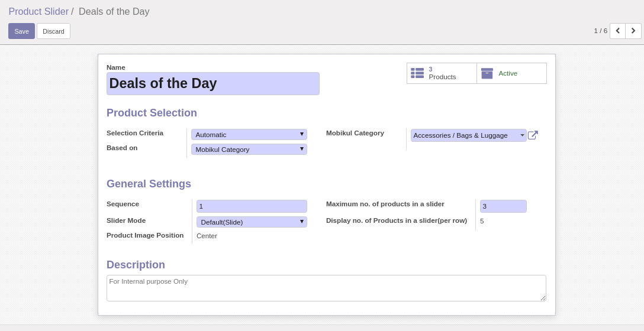Click the 1 / 6 pager counter
644x331 pixels.
600,31
